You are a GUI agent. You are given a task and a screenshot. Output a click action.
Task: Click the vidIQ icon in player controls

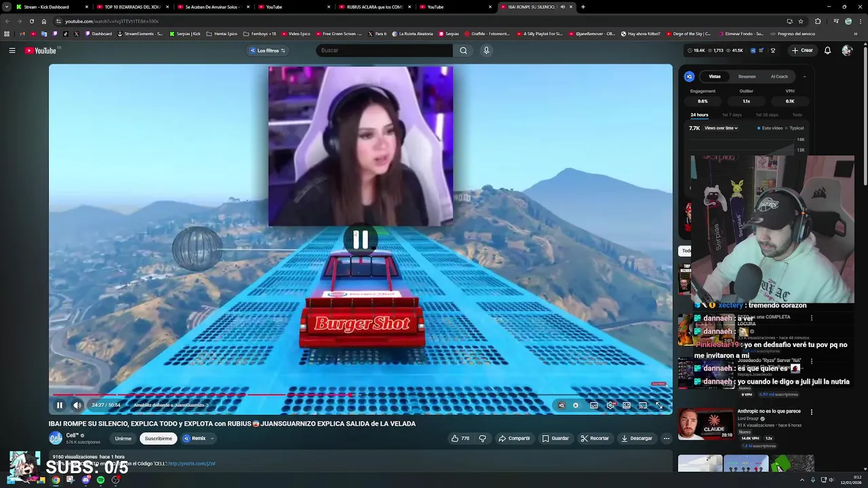tap(561, 405)
